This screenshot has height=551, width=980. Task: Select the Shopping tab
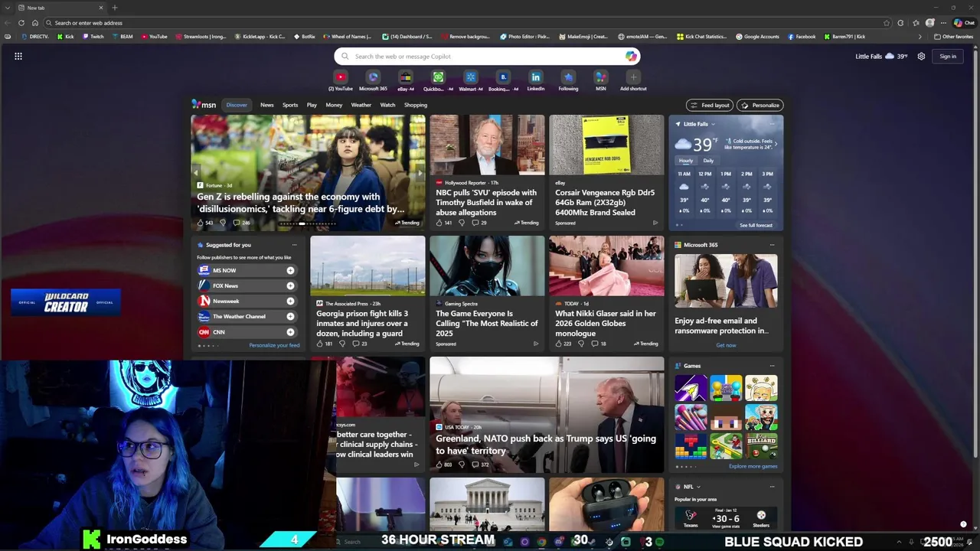(416, 105)
